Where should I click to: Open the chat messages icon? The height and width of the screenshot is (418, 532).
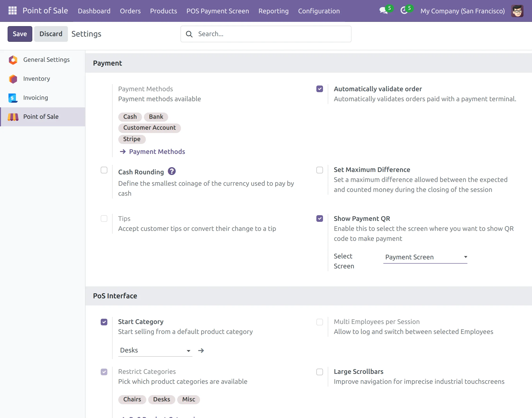click(383, 11)
